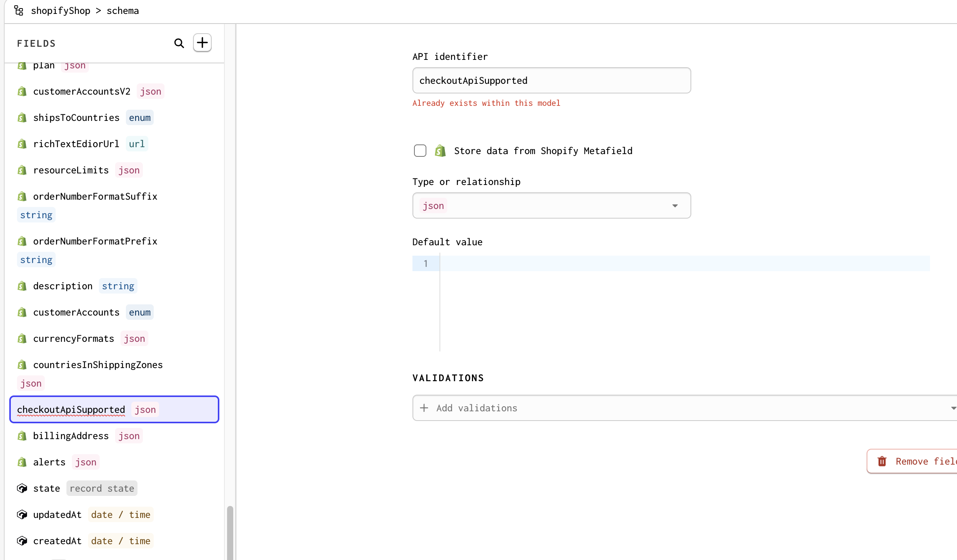The image size is (957, 560).
Task: Click Shopify icon beside resourceLimits
Action: [22, 170]
